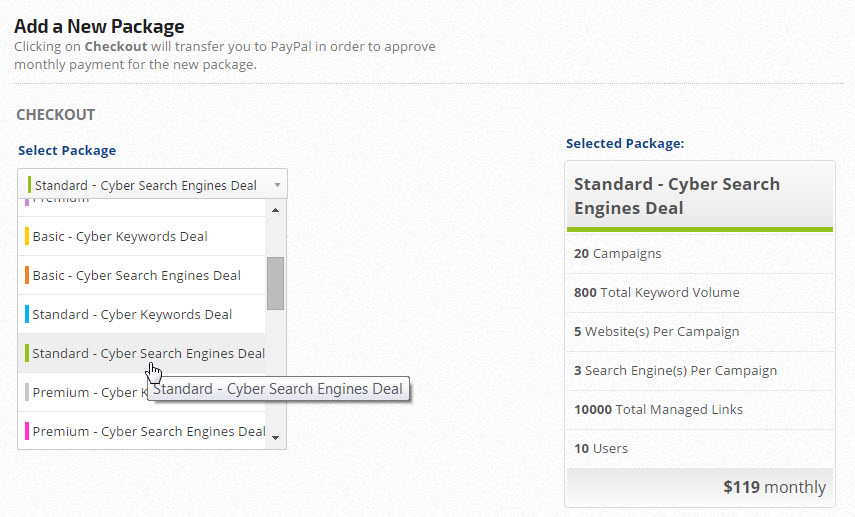The width and height of the screenshot is (855, 517).
Task: Choose Basic - Cyber Search Engines Deal
Action: [x=136, y=276]
